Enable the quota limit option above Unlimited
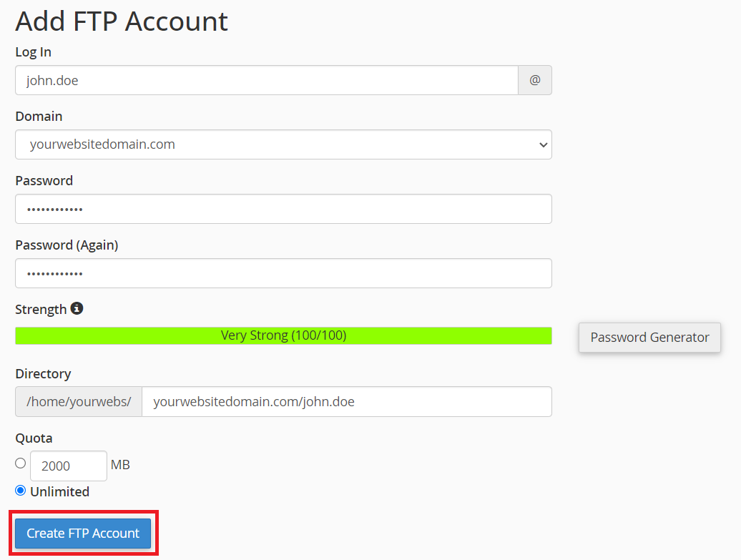741x560 pixels. tap(20, 463)
